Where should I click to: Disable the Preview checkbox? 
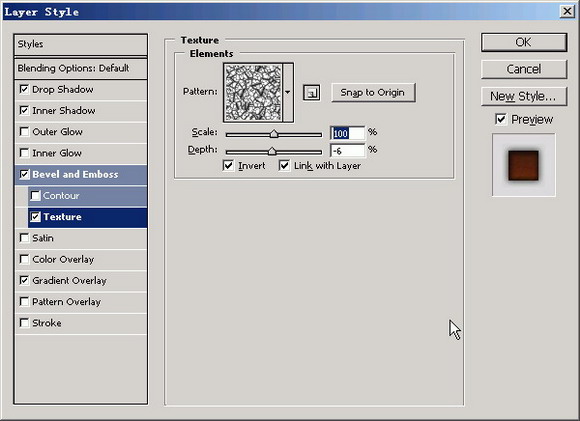tap(500, 119)
